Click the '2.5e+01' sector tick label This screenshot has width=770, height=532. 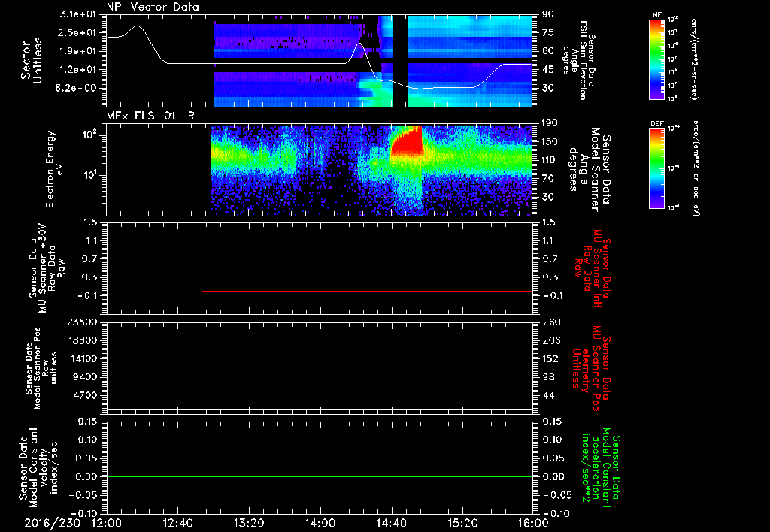[x=79, y=33]
